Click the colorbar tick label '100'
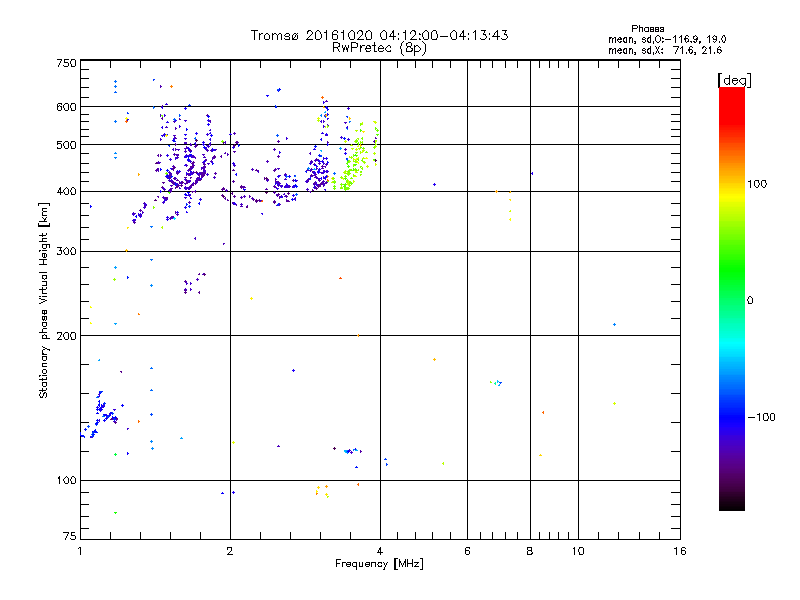Screen dimensions: 800x600 [x=757, y=184]
